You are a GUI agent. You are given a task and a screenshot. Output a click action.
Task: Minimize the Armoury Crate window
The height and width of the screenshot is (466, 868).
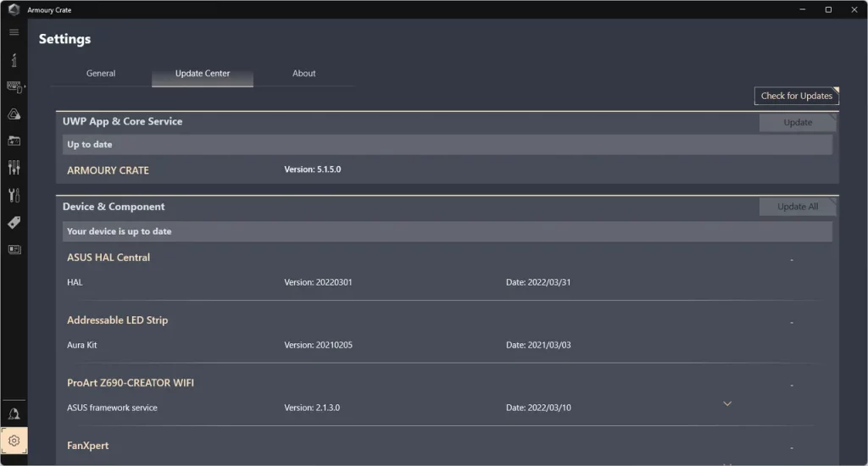tap(802, 9)
